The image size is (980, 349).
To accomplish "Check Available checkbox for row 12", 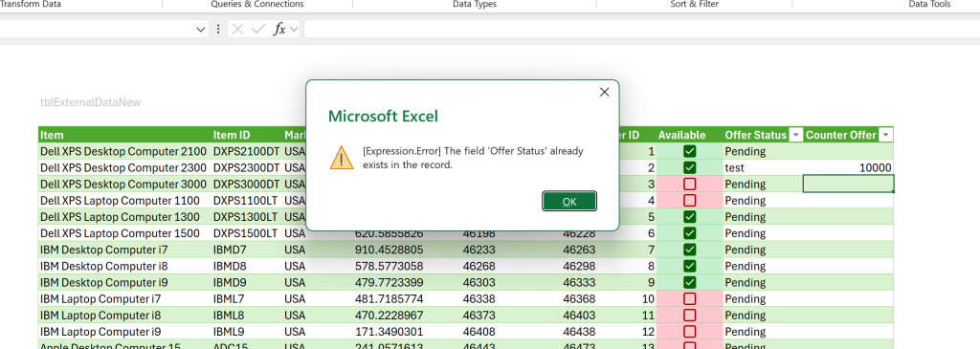I will point(689,332).
